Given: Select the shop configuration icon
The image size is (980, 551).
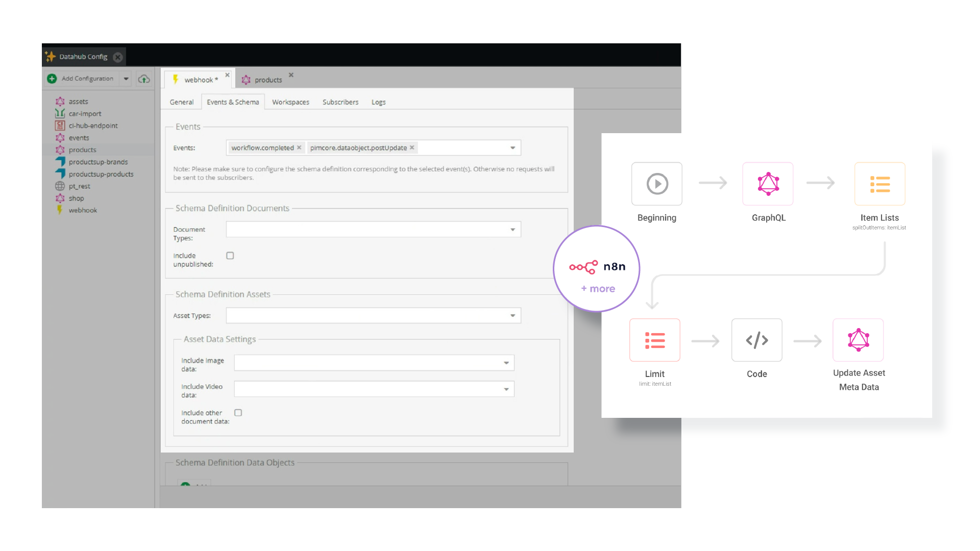Looking at the screenshot, I should coord(60,198).
